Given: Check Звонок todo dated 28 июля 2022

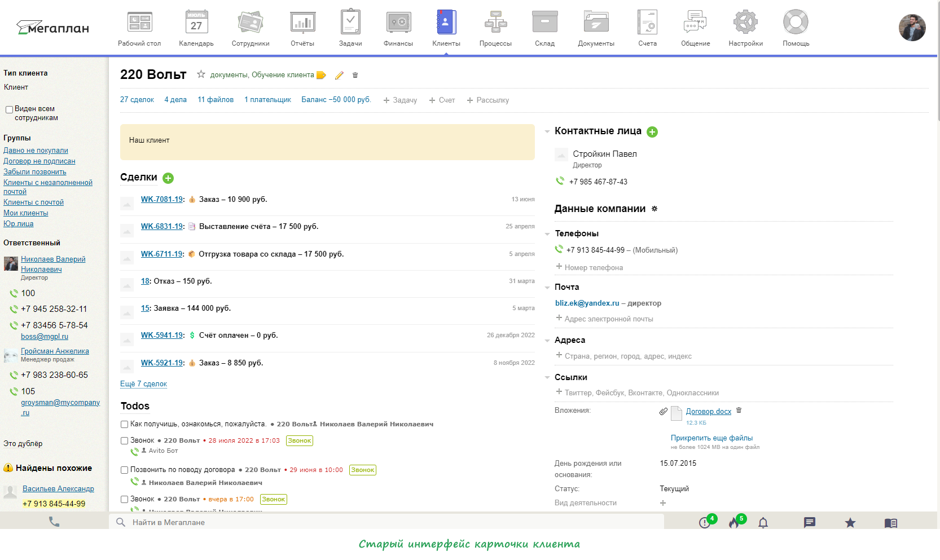Looking at the screenshot, I should (x=124, y=441).
